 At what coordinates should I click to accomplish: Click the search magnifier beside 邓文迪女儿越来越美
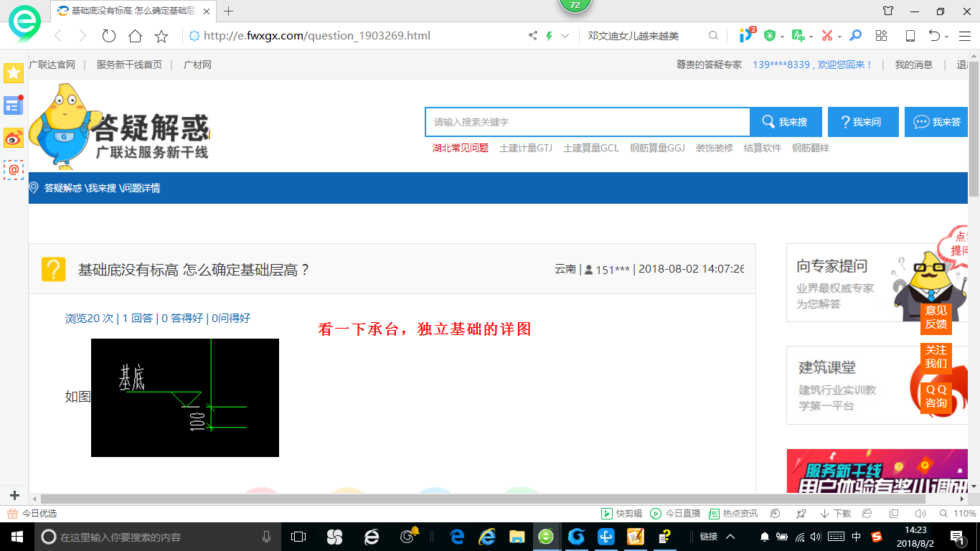(x=713, y=35)
